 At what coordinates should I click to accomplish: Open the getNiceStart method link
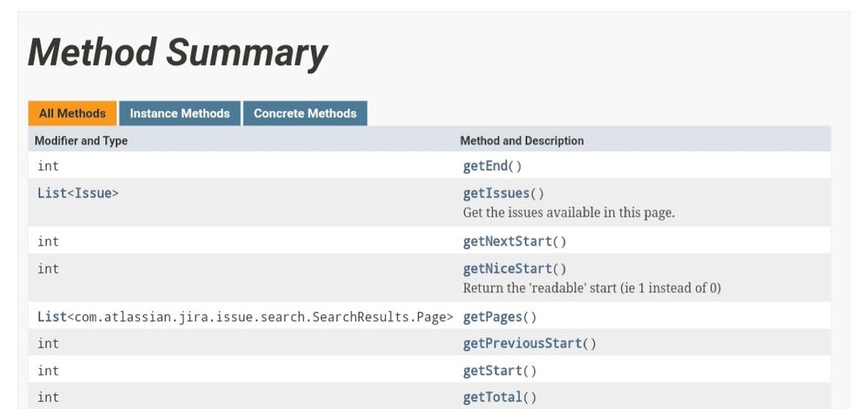(507, 268)
